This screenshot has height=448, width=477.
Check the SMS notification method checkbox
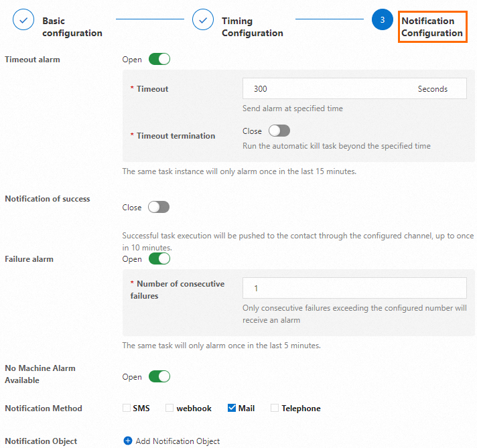[127, 408]
